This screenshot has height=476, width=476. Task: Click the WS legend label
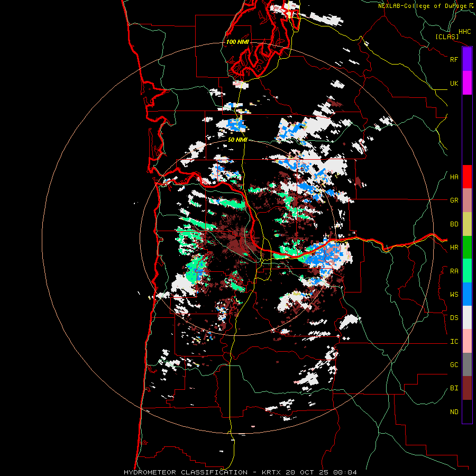pyautogui.click(x=454, y=295)
